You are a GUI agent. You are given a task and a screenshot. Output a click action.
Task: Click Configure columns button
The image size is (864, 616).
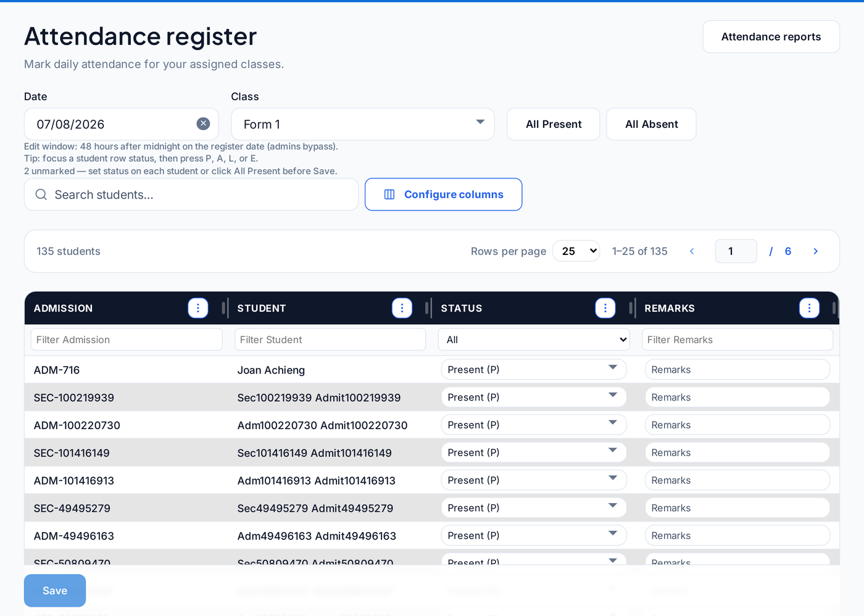[x=443, y=194]
